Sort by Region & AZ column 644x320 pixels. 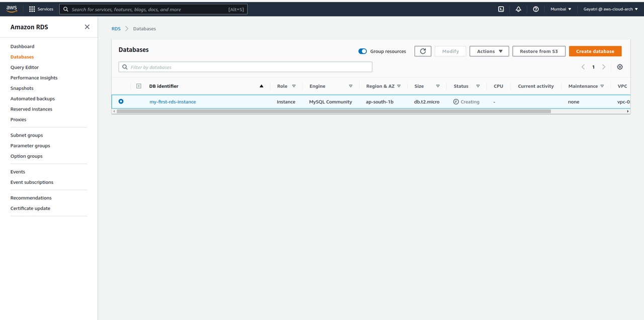pos(398,86)
